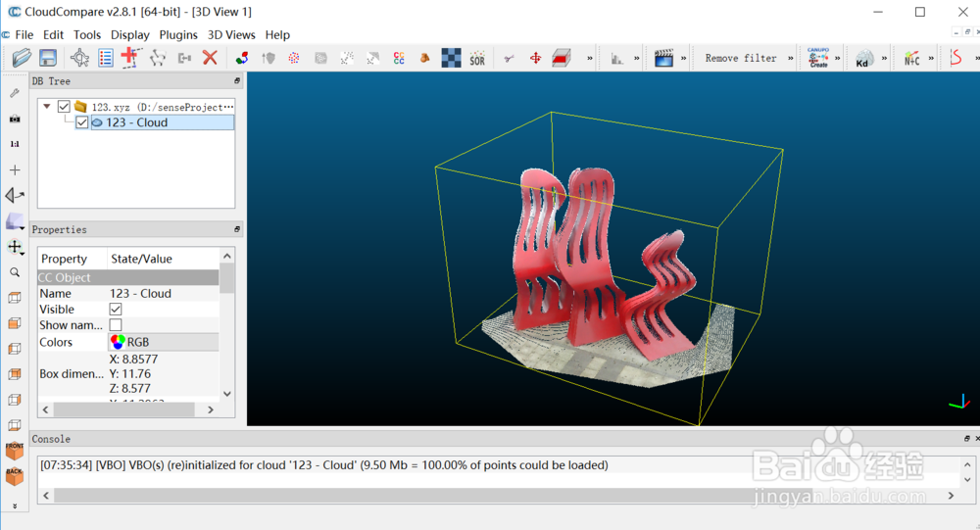Viewport: 980px width, 530px height.
Task: Open the animation clapperboard plugin
Action: (663, 58)
